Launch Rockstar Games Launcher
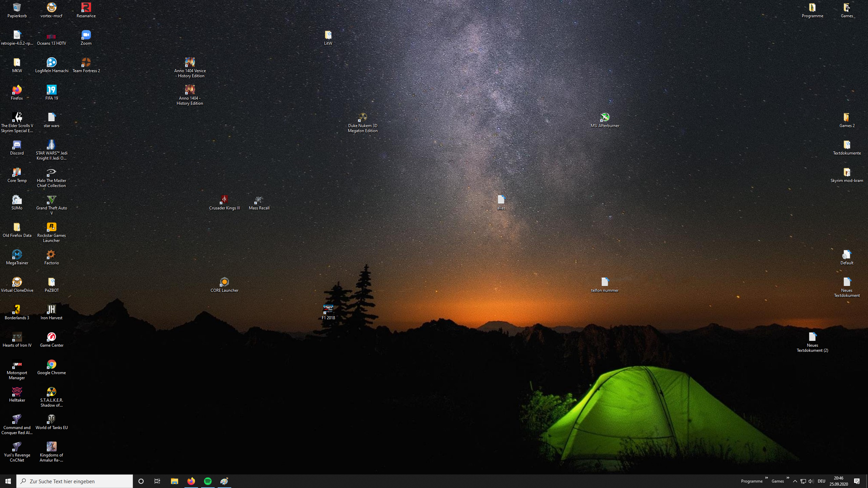Image resolution: width=868 pixels, height=488 pixels. [x=51, y=227]
